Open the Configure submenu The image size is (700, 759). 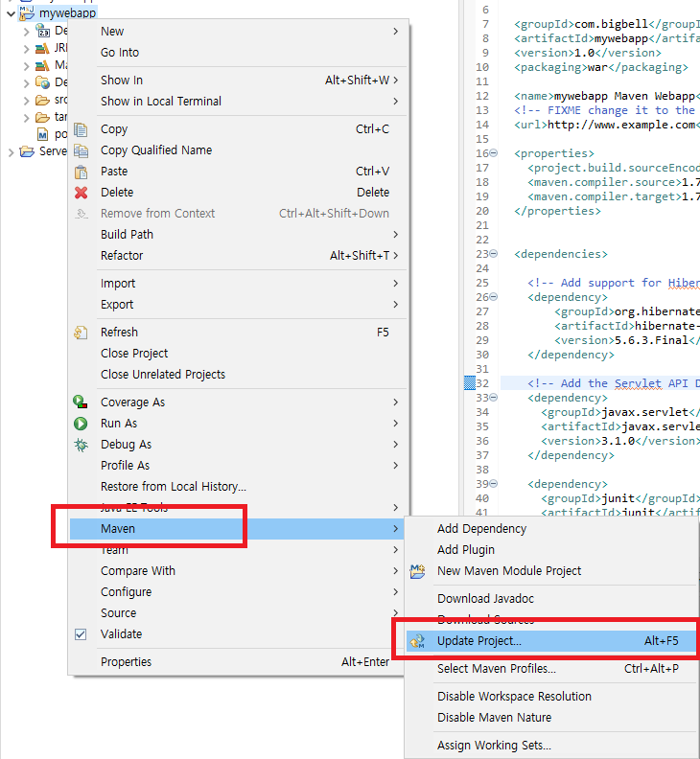click(238, 592)
